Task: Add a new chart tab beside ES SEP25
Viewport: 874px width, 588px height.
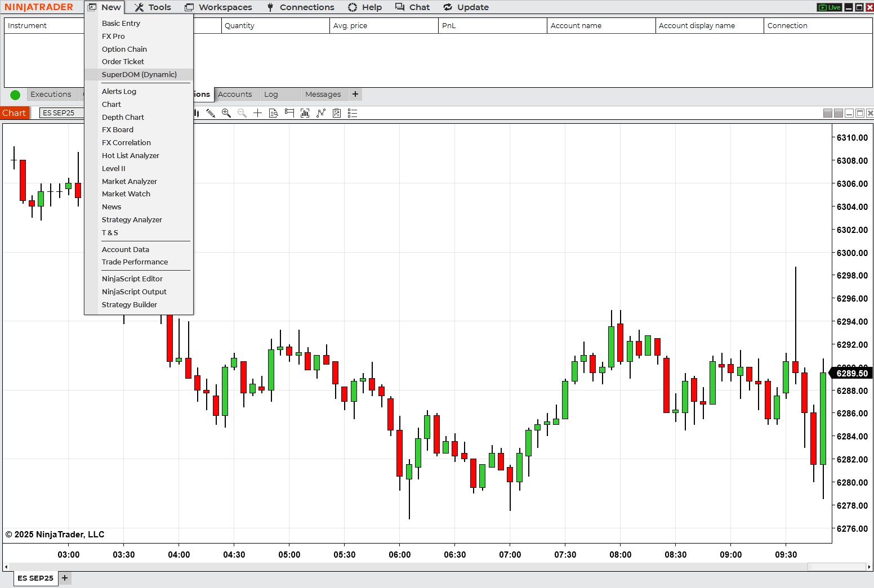Action: (65, 578)
